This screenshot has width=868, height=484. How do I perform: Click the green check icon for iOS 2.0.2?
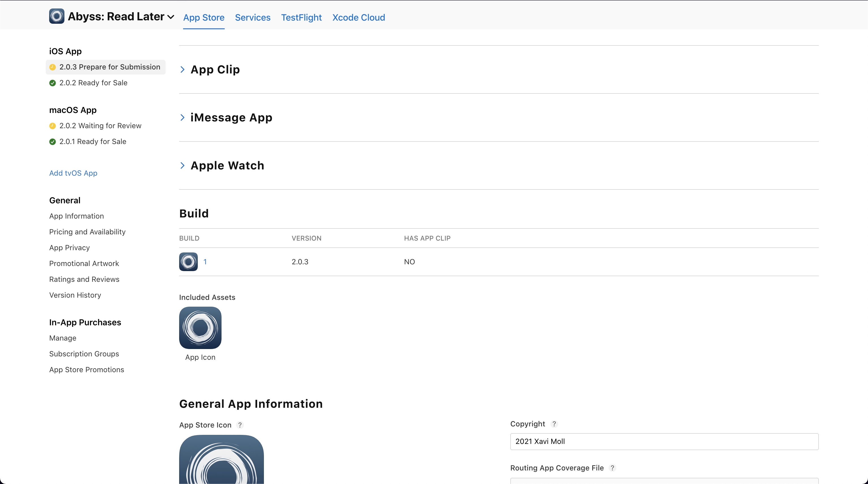click(53, 83)
